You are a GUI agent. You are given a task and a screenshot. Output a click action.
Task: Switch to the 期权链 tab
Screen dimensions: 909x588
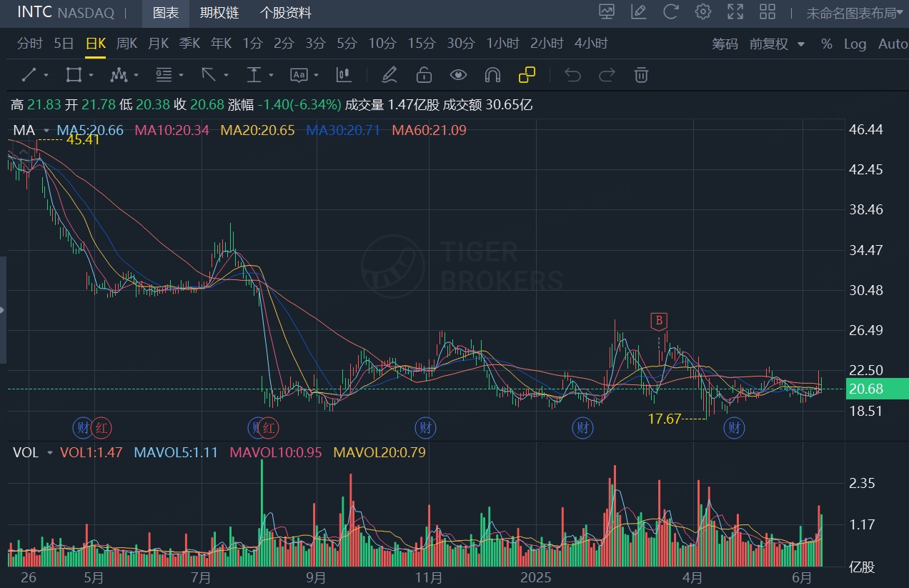[219, 13]
